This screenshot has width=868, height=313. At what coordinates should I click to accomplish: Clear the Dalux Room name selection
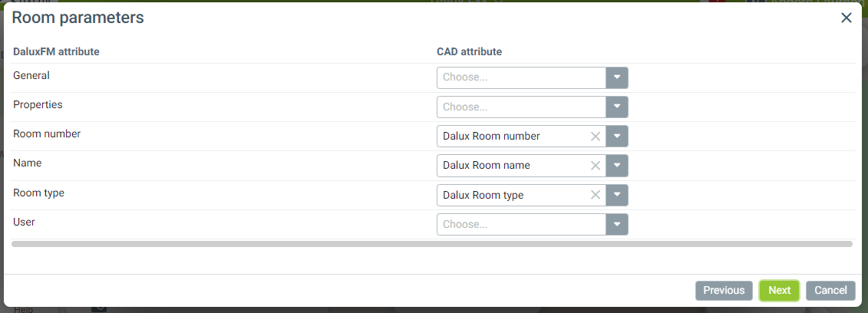coord(595,166)
